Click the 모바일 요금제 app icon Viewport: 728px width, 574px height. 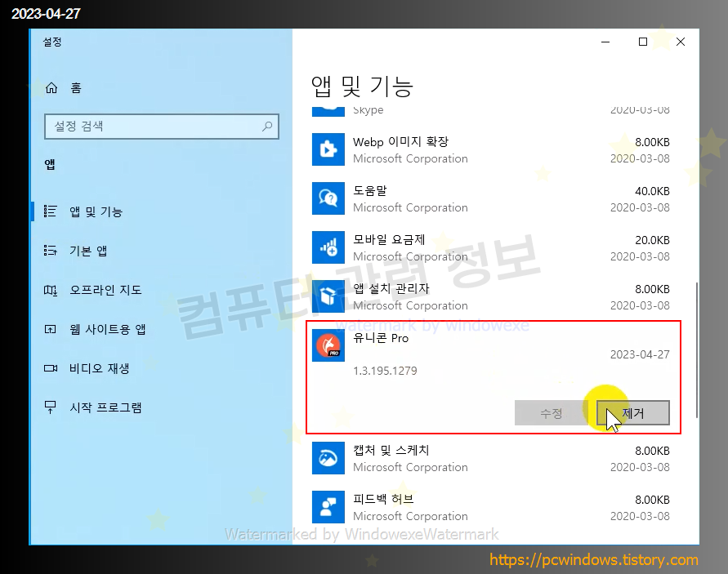(x=328, y=247)
